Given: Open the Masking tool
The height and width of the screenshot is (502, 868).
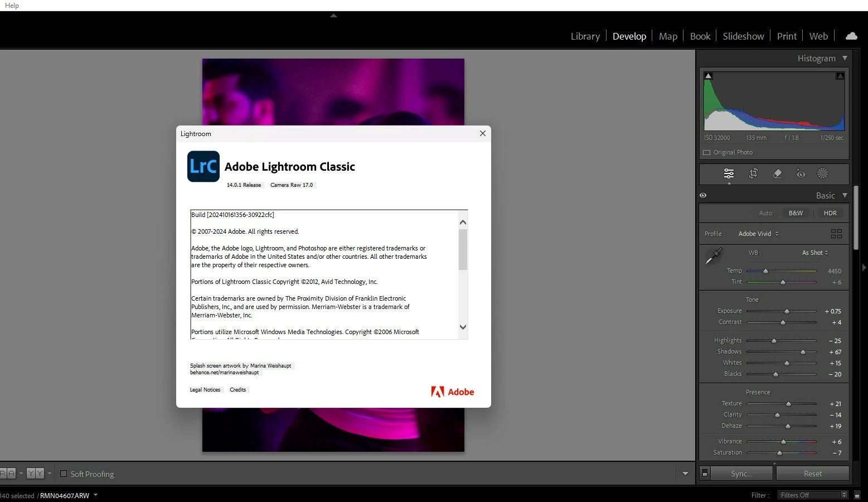Looking at the screenshot, I should click(822, 173).
